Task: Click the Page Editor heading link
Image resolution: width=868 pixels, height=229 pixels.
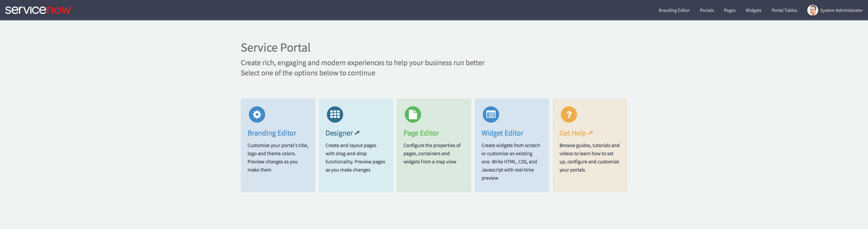Action: [x=420, y=133]
